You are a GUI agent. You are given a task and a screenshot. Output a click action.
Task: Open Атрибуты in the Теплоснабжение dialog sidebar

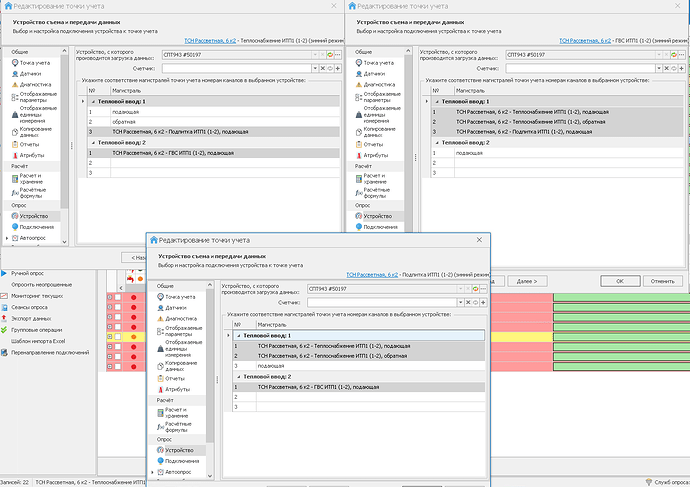tap(32, 155)
